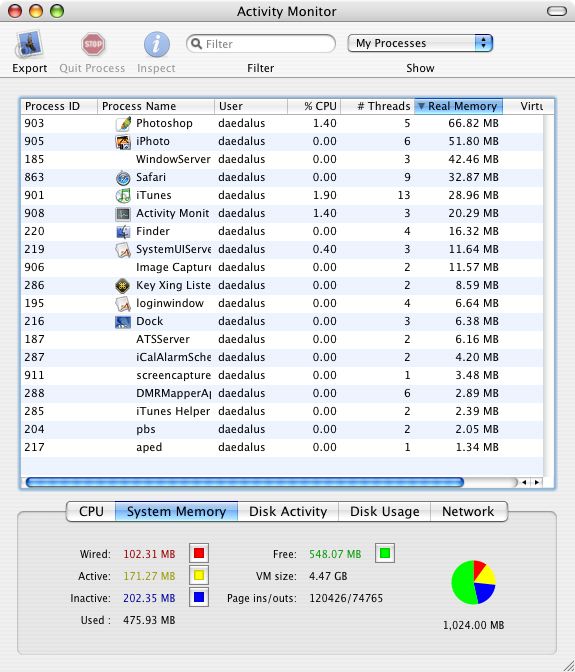Switch to the Disk Usage tab
The image size is (575, 672).
coord(384,511)
